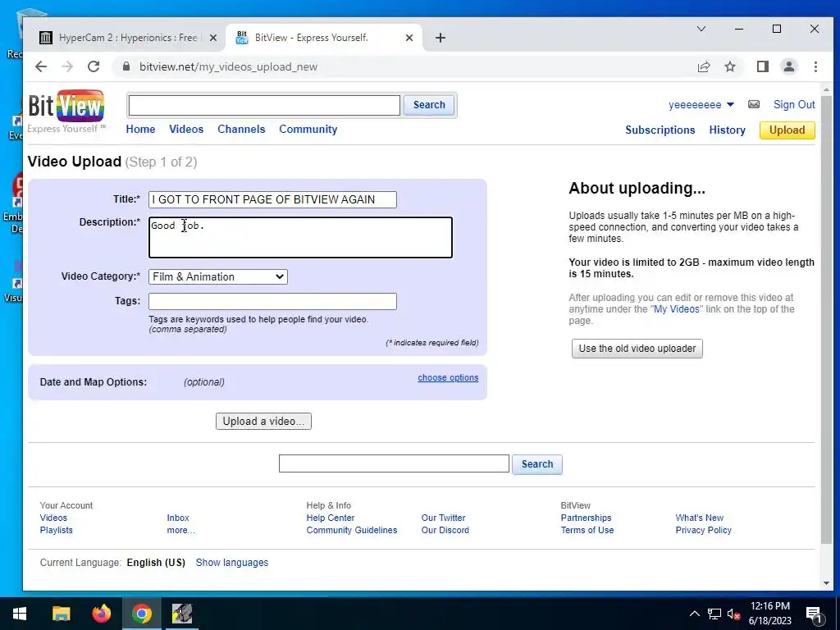Image resolution: width=840 pixels, height=630 pixels.
Task: Go to the Home menu item
Action: click(x=140, y=129)
